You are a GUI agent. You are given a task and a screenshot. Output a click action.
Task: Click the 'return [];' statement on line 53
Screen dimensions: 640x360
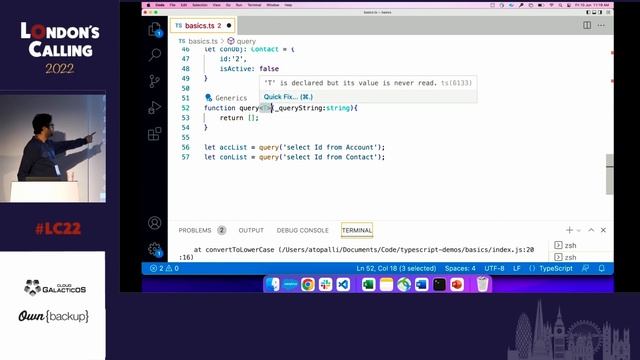point(239,118)
